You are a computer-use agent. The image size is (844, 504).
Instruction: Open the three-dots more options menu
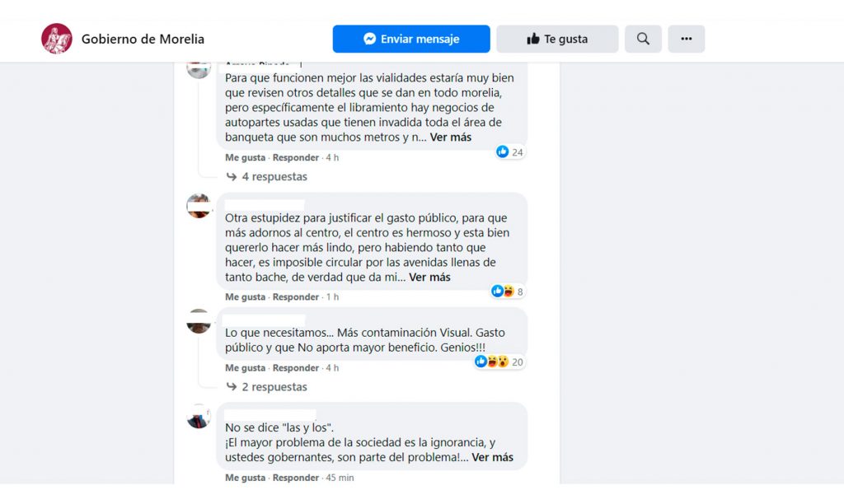click(x=687, y=39)
